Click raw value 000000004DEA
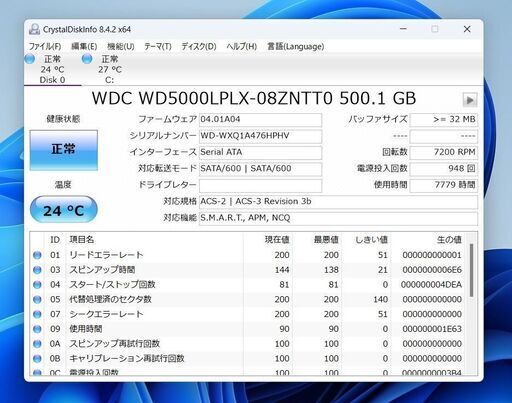Screen dimensions: 512x403 click(431, 285)
